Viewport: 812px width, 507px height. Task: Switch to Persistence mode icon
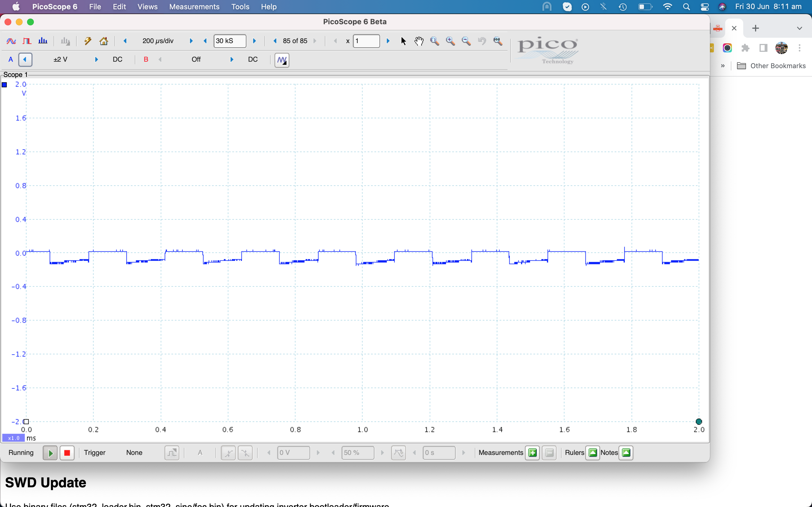(27, 41)
